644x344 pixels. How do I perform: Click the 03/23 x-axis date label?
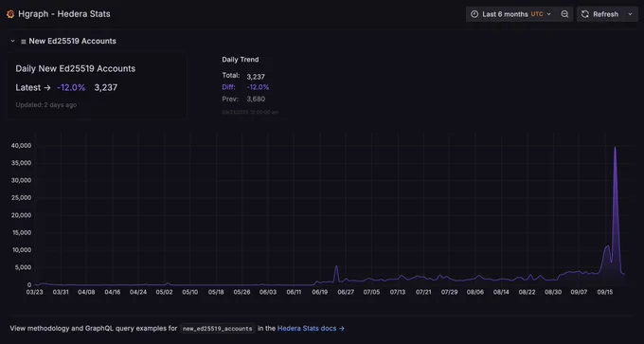(x=34, y=292)
